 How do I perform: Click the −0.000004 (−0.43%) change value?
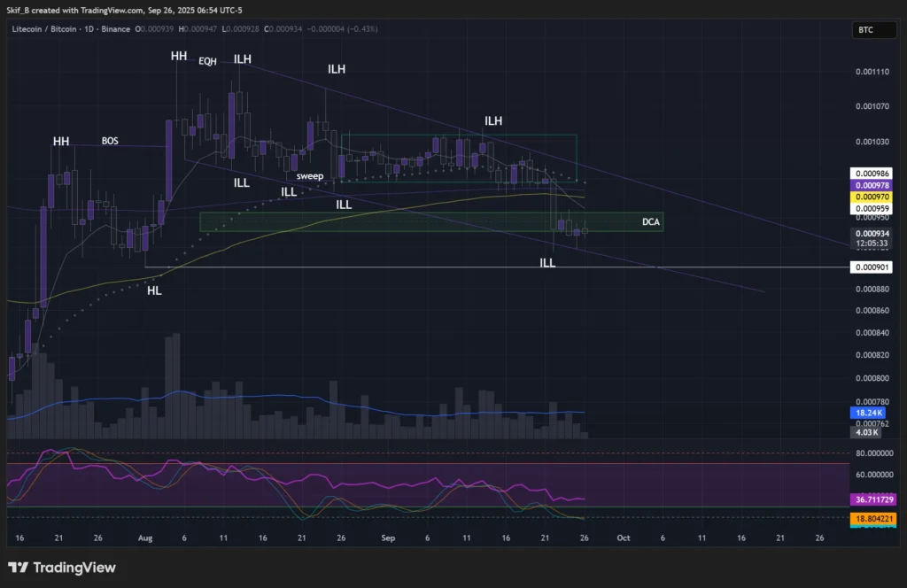pos(342,29)
